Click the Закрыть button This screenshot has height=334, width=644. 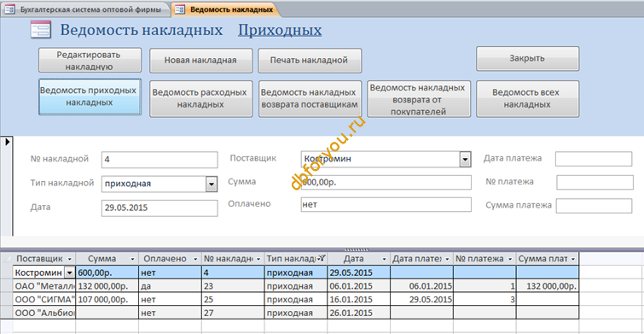tap(527, 58)
